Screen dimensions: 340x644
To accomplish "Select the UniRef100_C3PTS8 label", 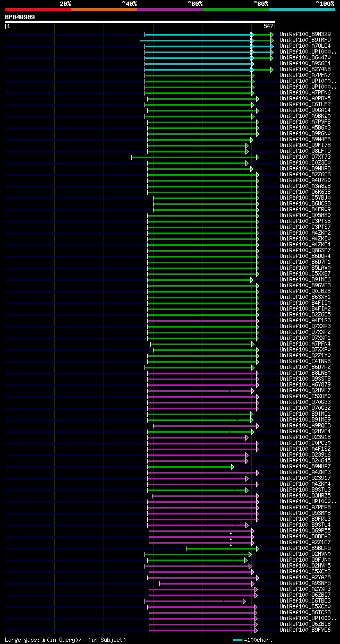I will (x=305, y=221).
